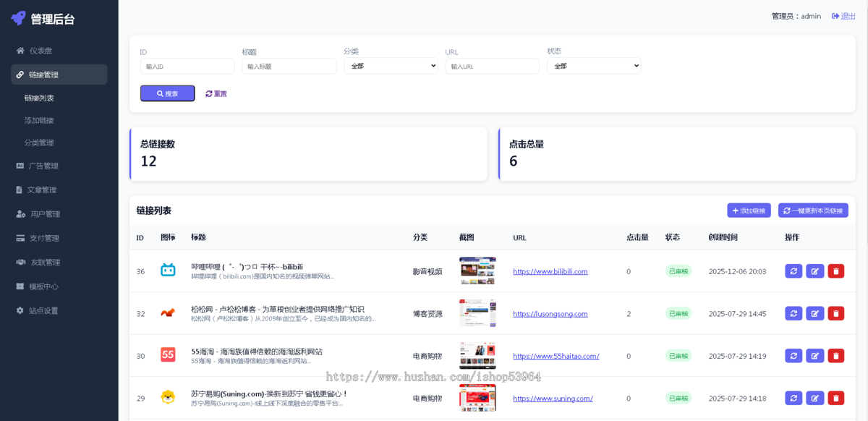Click the edit icon for 松松网 entry
Image resolution: width=868 pixels, height=421 pixels.
[814, 313]
